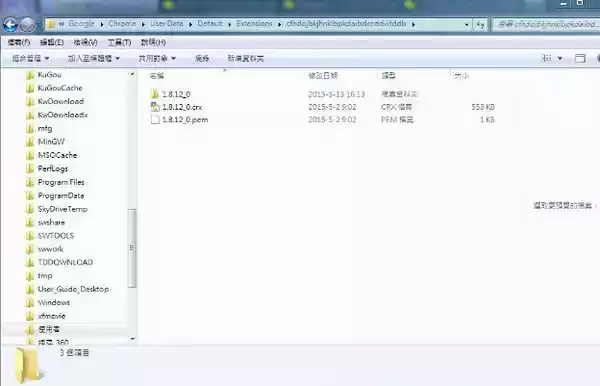Expand arrow after Chrome breadcrumb

[x=143, y=24]
